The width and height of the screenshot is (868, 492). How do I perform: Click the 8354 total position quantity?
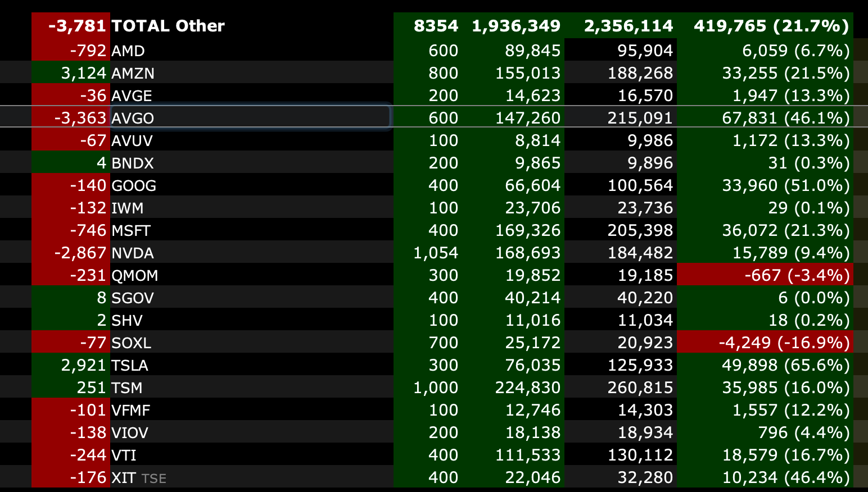[x=436, y=26]
